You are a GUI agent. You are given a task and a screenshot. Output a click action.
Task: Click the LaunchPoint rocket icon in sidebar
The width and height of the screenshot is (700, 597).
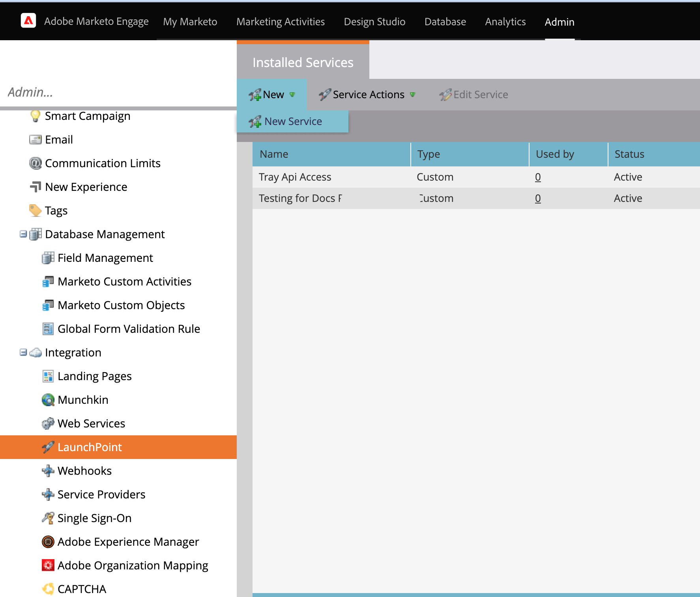pos(48,447)
